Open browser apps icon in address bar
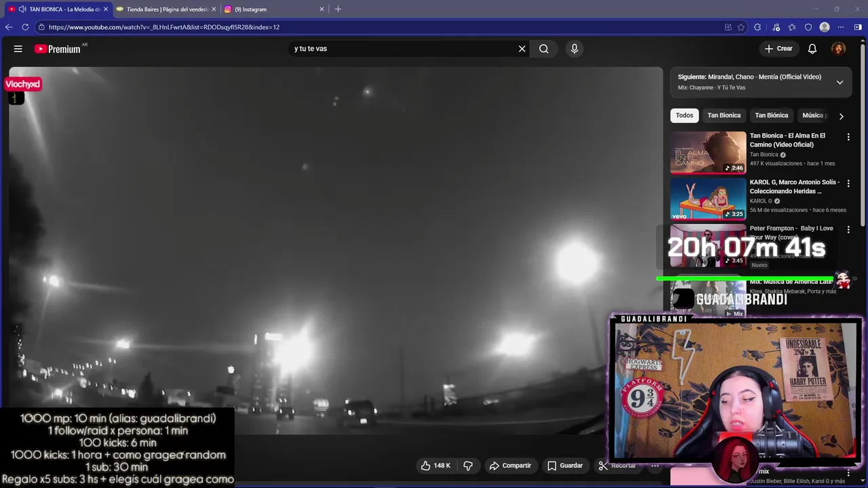The image size is (868, 488). tap(728, 27)
